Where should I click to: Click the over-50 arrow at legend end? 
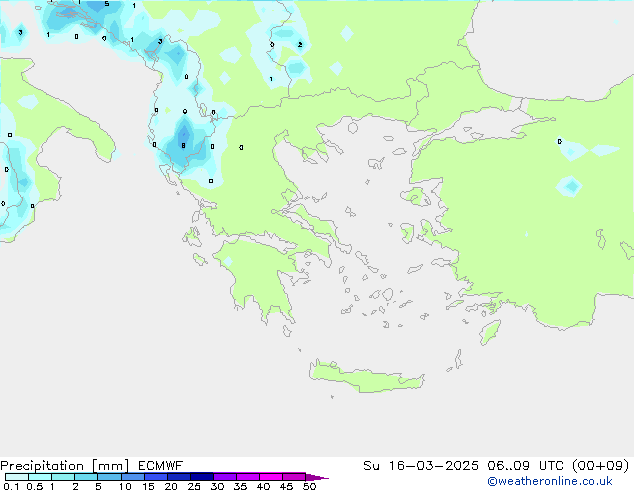coord(317,477)
